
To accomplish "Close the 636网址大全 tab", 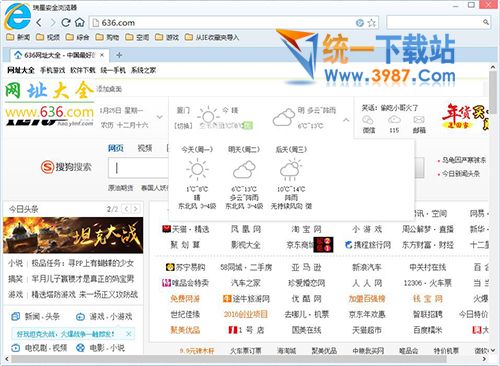I will pos(102,55).
